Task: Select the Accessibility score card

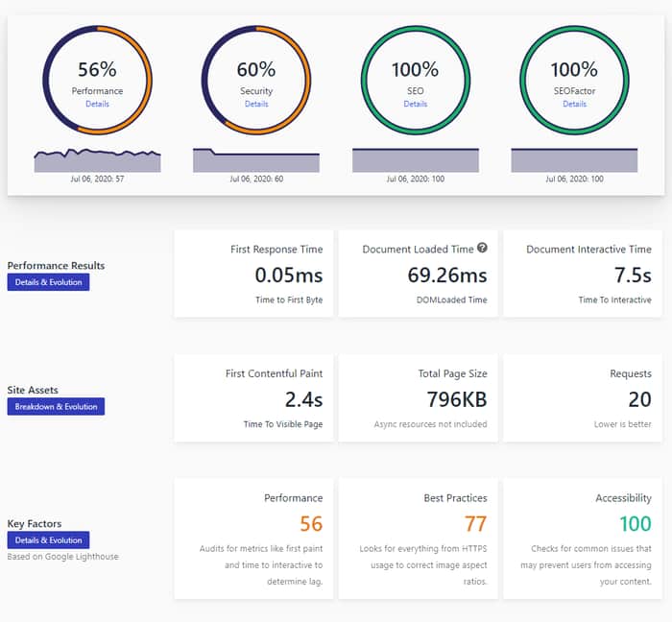Action: coord(583,538)
